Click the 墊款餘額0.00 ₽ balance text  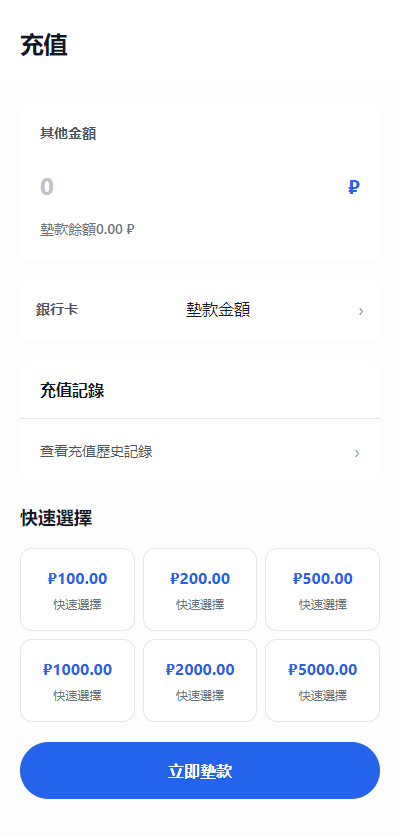coord(87,230)
